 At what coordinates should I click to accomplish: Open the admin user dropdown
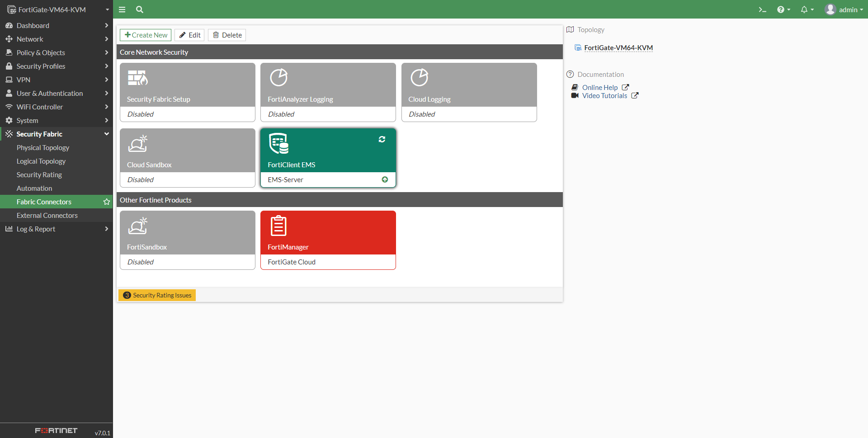pos(844,9)
